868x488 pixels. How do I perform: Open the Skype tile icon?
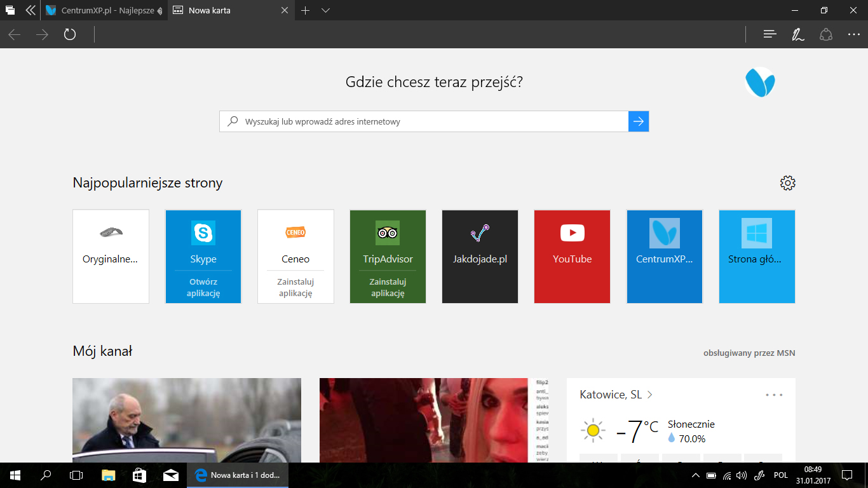click(x=203, y=233)
